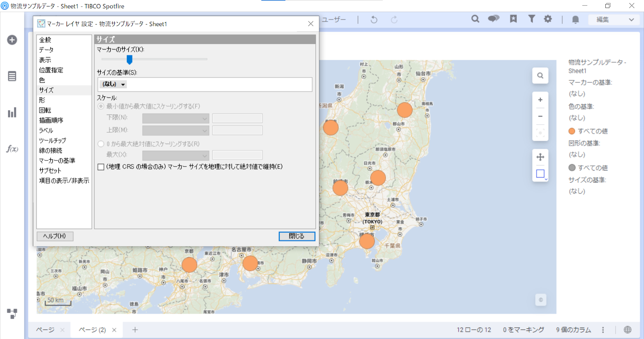Open the data table panel icon
Viewport: 644px width, 339px height.
[x=12, y=76]
